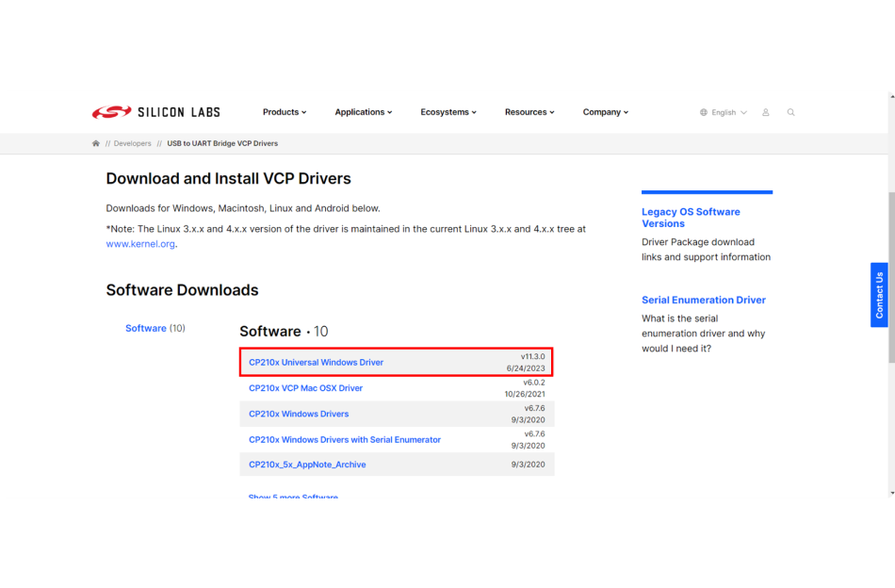
Task: Click the Contact Us side button
Action: pyautogui.click(x=879, y=295)
